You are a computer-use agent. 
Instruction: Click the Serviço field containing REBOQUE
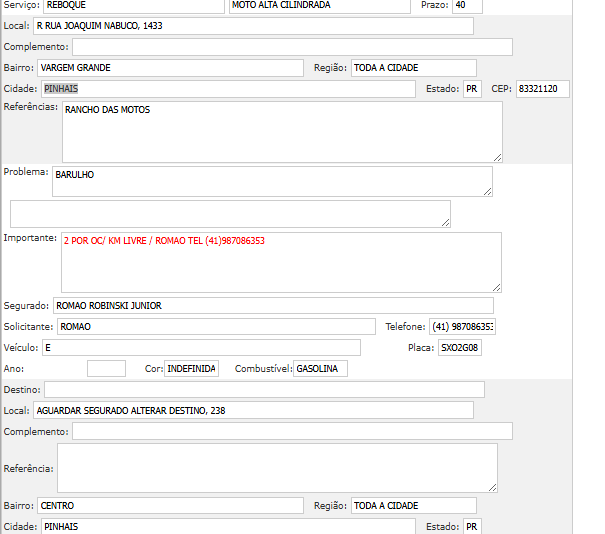point(132,5)
